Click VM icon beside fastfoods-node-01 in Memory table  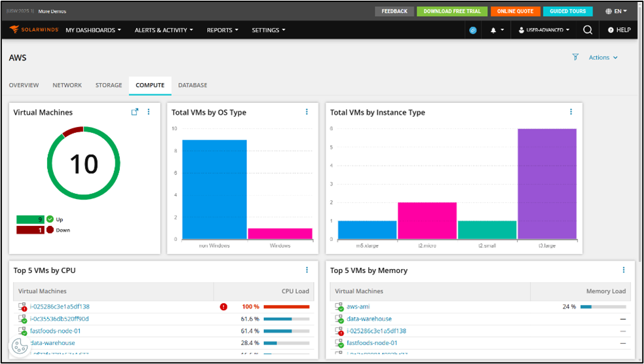339,343
